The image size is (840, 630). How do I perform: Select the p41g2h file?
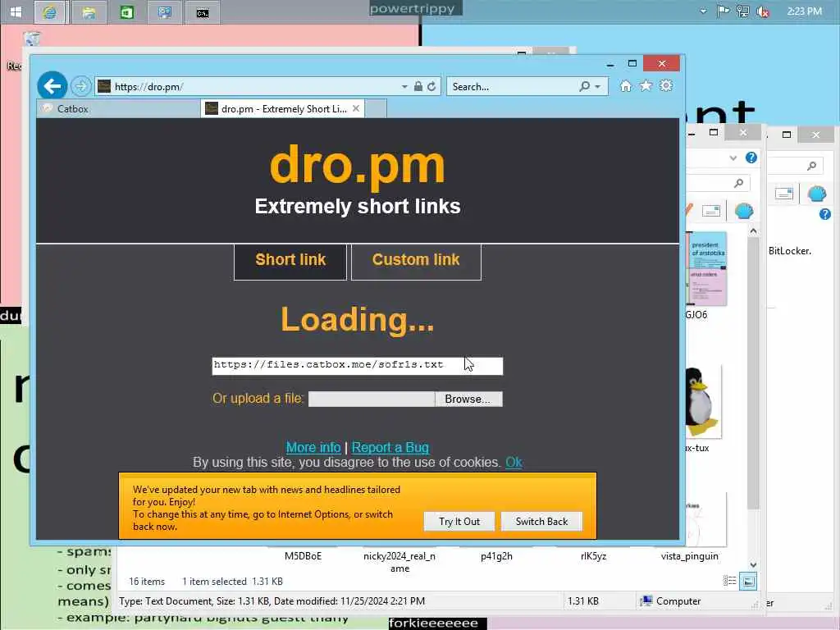(x=496, y=556)
